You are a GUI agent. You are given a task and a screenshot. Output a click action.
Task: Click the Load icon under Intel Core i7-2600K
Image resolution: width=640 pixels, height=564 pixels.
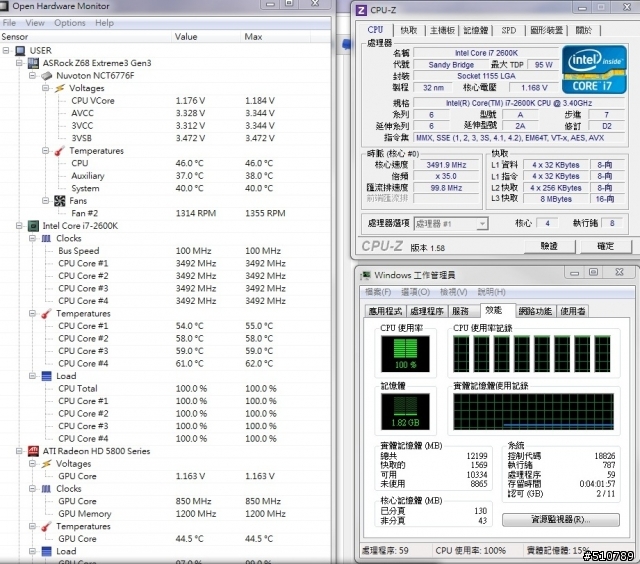(47, 376)
